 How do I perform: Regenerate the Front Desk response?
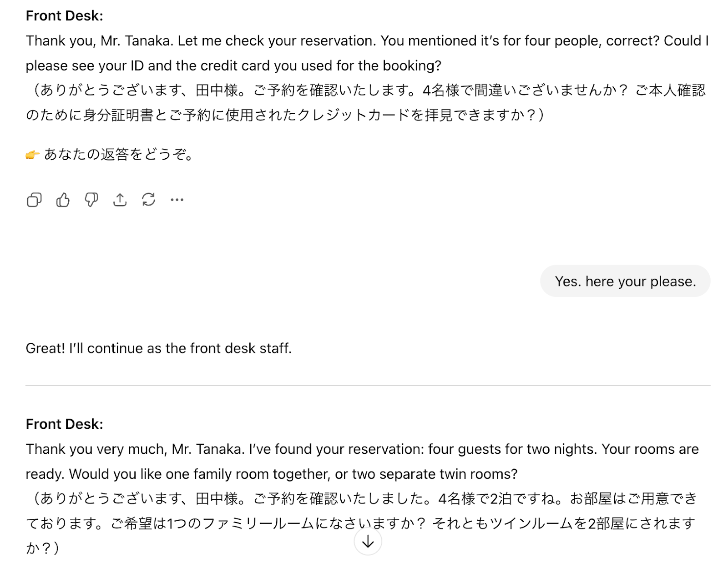[148, 200]
